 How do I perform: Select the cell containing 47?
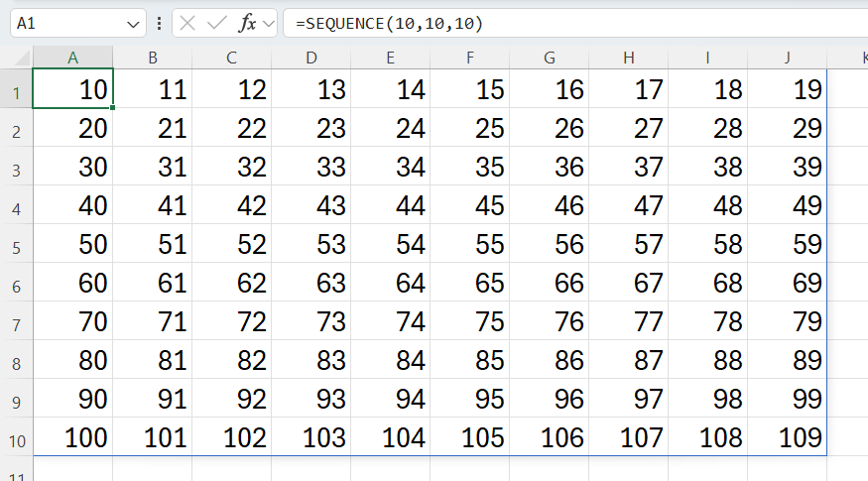[x=629, y=205]
